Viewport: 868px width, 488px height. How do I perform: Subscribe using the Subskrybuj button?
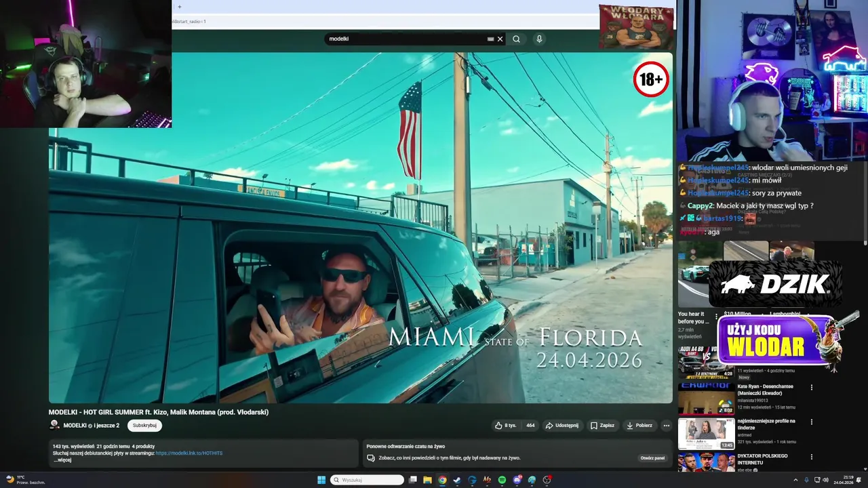point(144,426)
